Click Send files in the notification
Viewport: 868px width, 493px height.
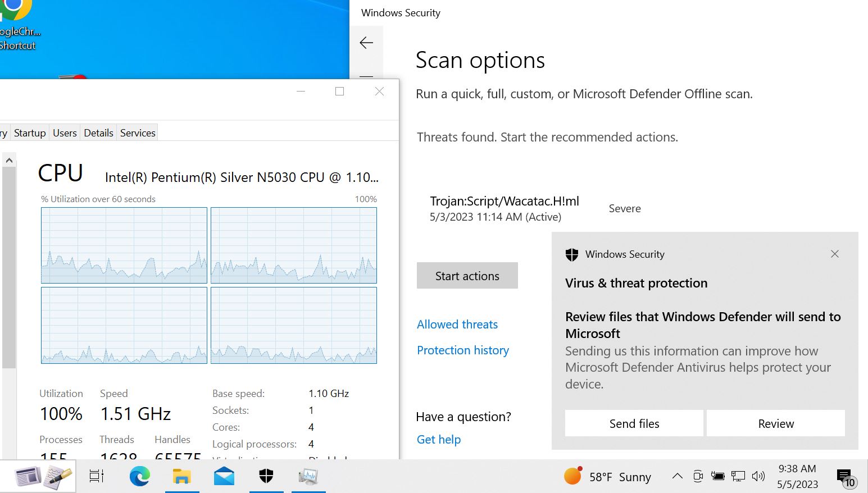634,423
